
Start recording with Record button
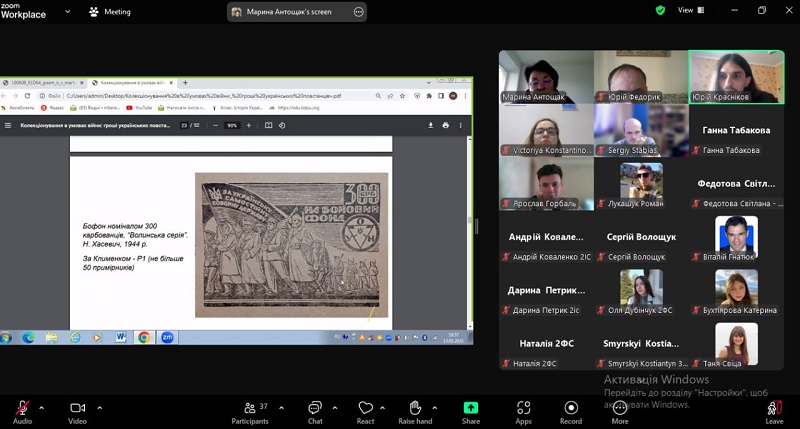(571, 412)
